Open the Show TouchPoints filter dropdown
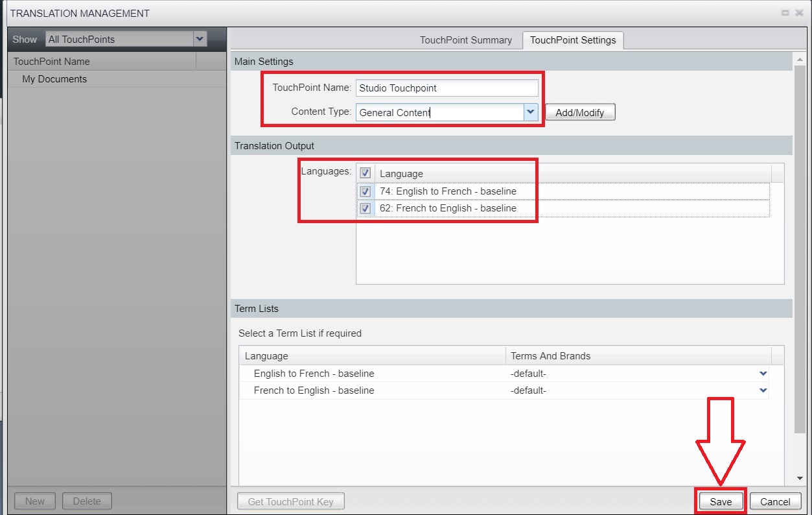The height and width of the screenshot is (515, 812). (200, 39)
